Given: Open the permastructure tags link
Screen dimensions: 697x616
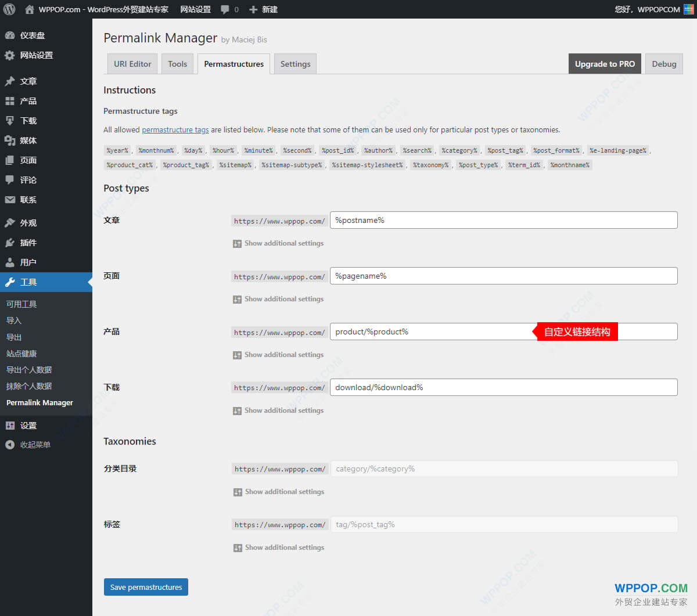Looking at the screenshot, I should click(x=175, y=129).
